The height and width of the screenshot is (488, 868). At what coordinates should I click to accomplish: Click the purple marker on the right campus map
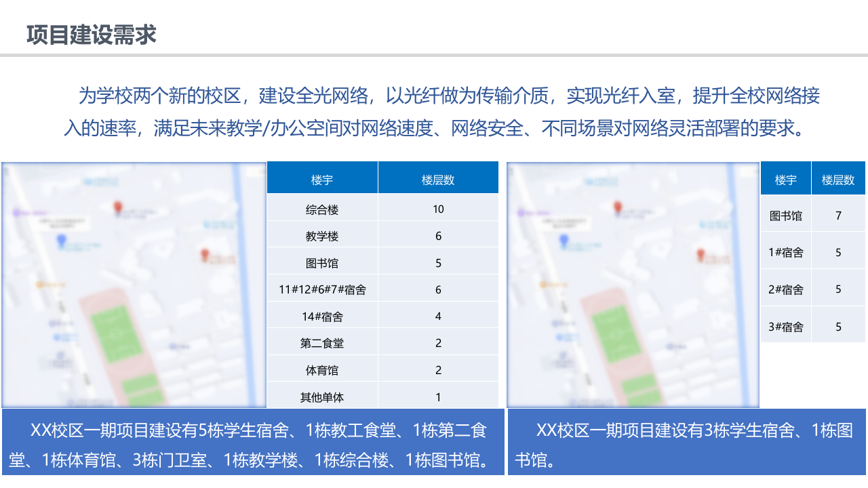pos(520,212)
